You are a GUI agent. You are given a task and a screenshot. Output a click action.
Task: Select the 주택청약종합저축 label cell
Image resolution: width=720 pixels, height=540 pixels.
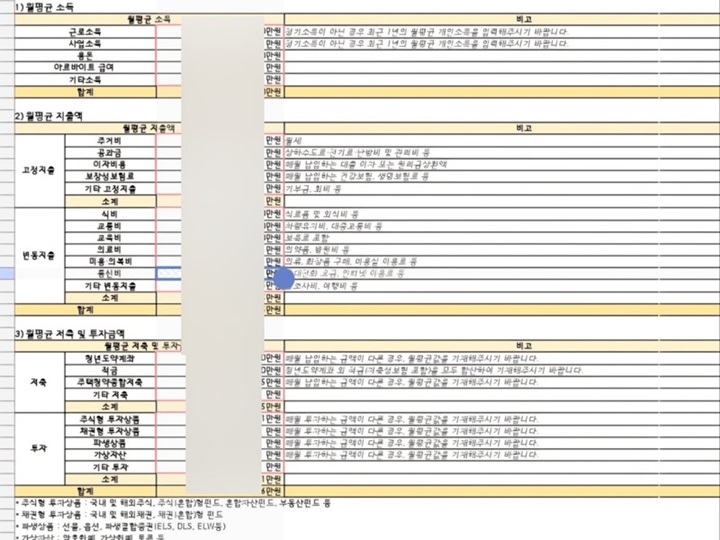[x=110, y=382]
